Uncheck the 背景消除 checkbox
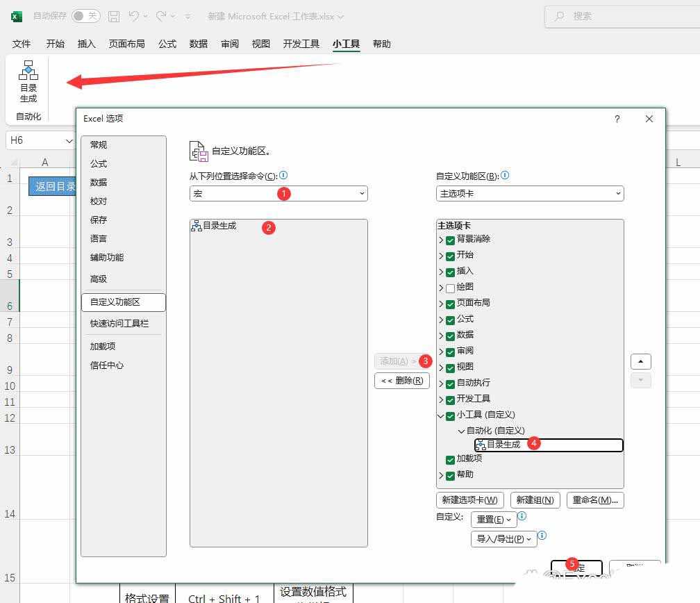The image size is (700, 603). [x=450, y=240]
